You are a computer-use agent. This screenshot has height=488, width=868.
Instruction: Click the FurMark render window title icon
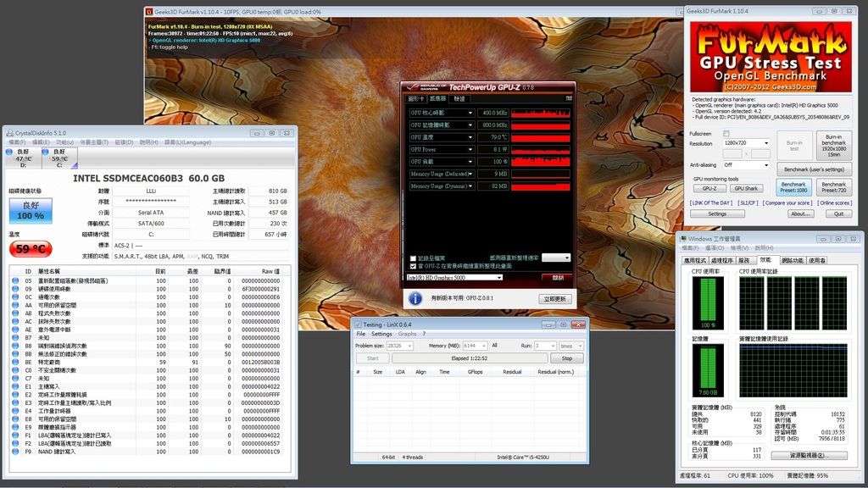149,12
